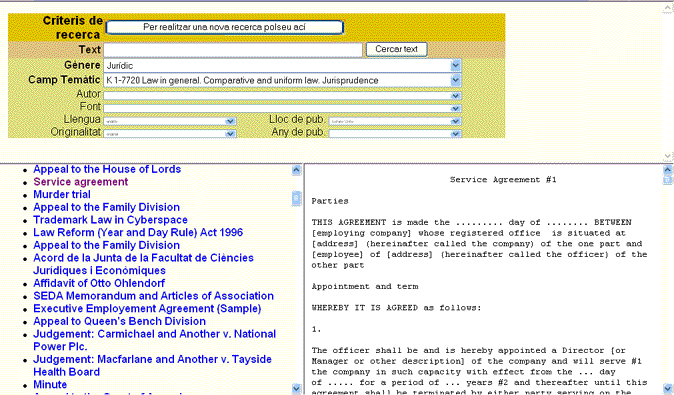Click the document pane scroll-up arrow
674x395 pixels.
click(x=668, y=170)
